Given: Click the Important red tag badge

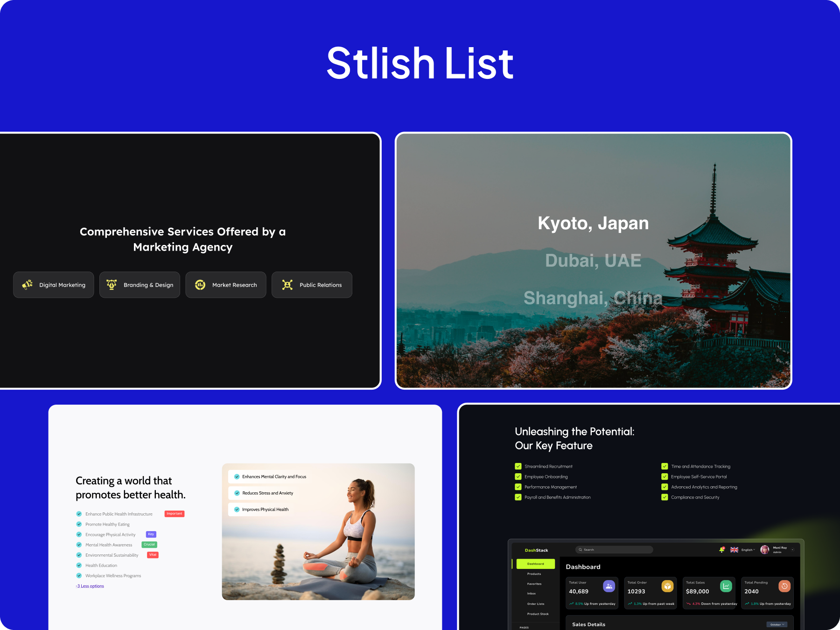Looking at the screenshot, I should click(174, 514).
